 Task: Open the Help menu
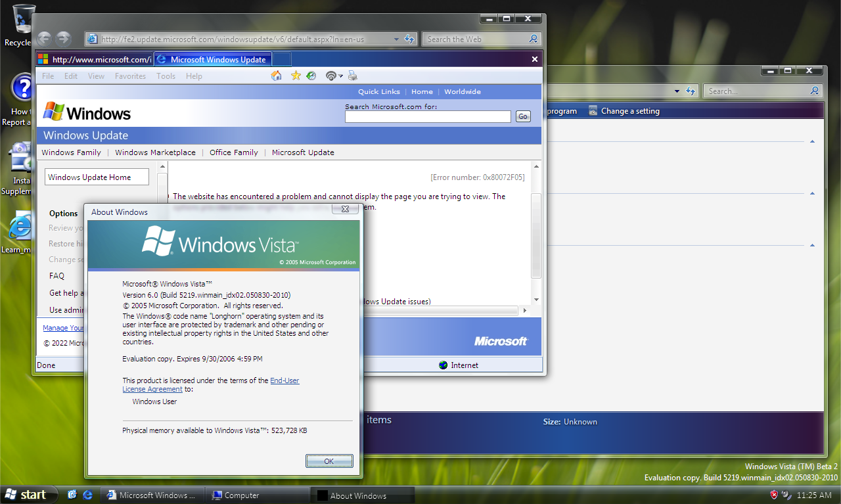point(194,76)
